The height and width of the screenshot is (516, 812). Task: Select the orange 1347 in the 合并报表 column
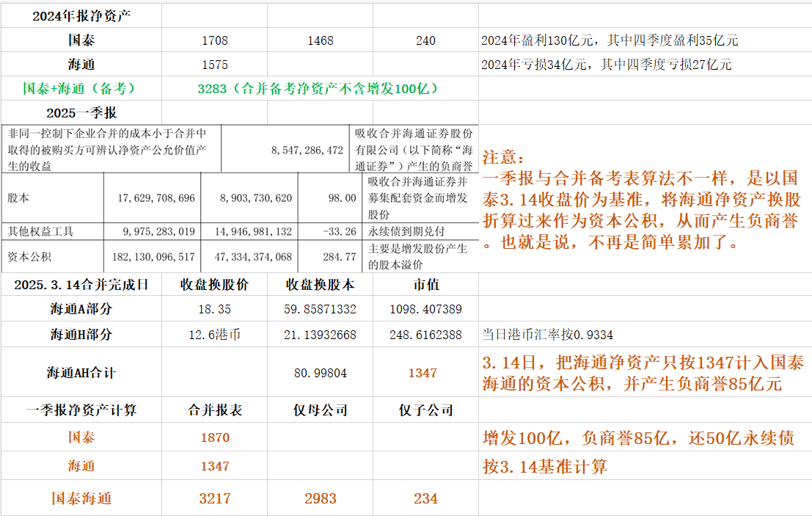[215, 466]
